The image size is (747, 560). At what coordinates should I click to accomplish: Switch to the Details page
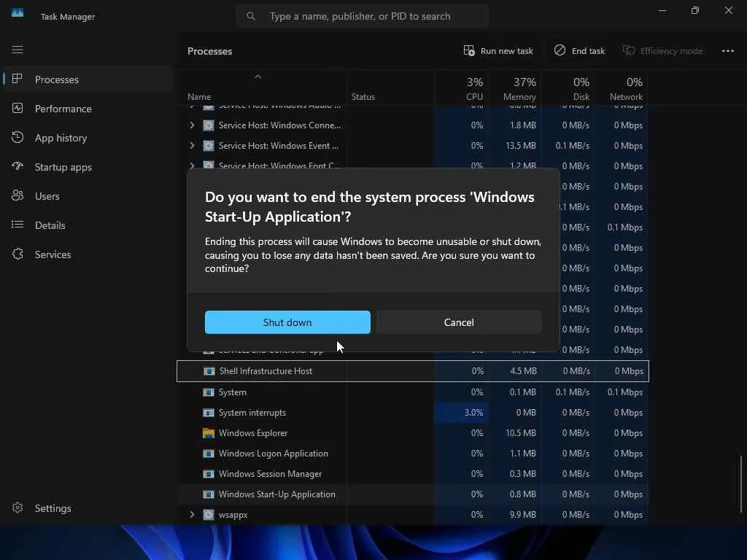[x=88, y=225]
